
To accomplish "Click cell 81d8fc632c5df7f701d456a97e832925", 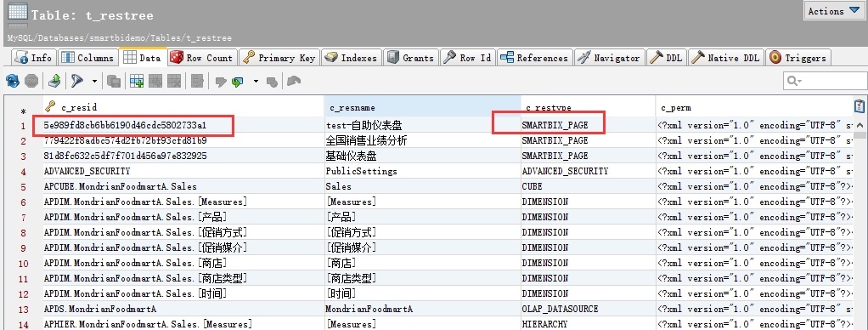I will click(x=183, y=156).
